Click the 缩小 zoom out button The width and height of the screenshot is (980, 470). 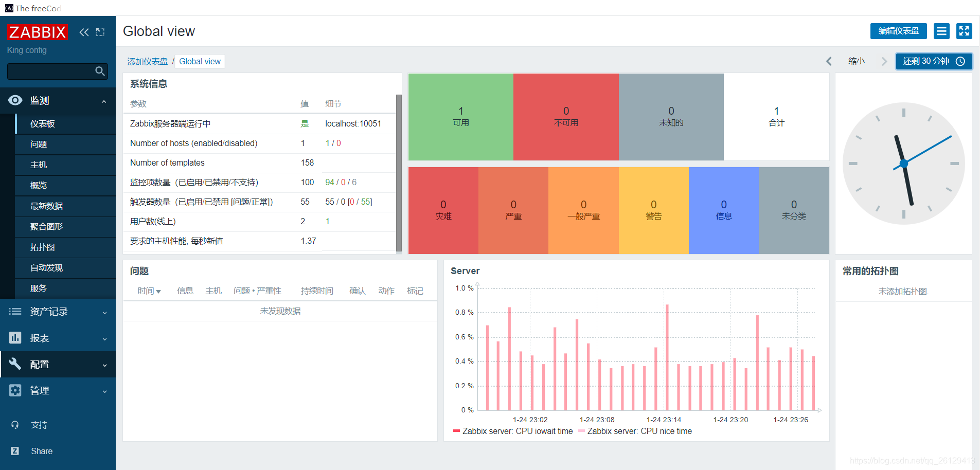coord(857,61)
